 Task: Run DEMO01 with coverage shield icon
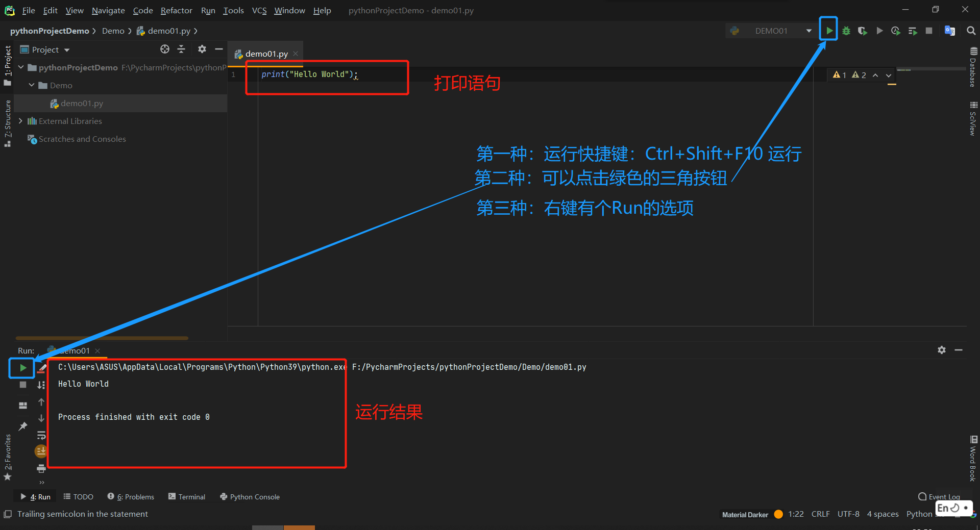click(x=863, y=31)
